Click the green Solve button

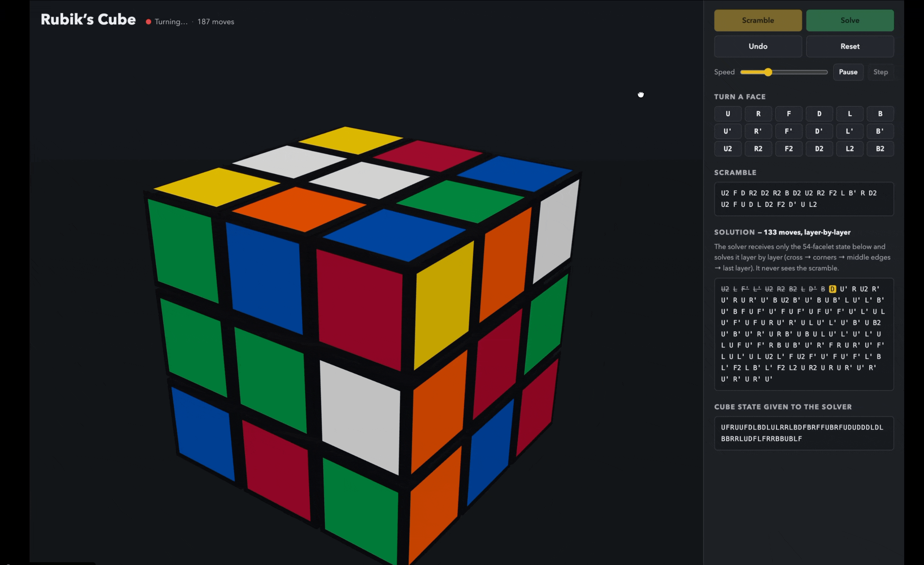click(850, 20)
